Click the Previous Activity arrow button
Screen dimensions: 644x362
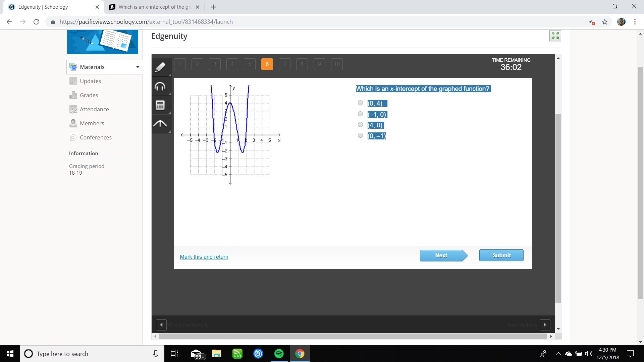(x=161, y=325)
